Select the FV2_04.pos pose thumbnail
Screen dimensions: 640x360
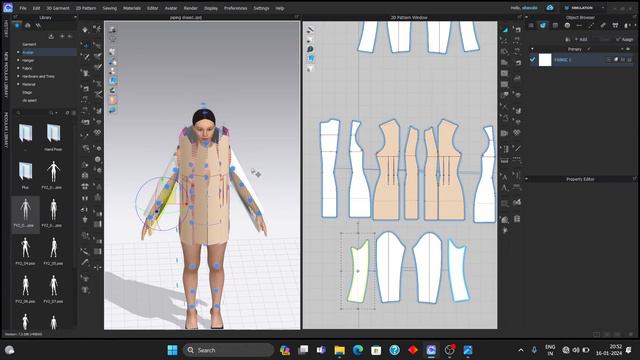(25, 251)
